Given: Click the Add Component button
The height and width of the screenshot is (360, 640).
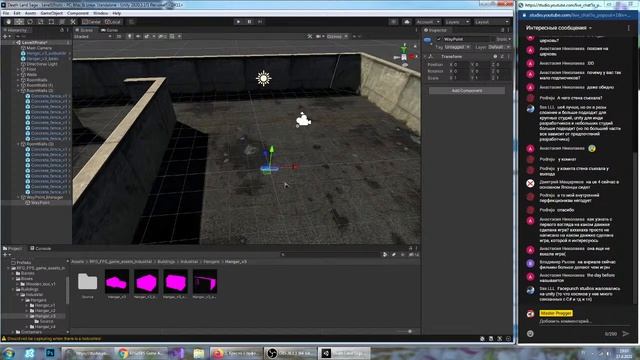Looking at the screenshot, I should (467, 91).
